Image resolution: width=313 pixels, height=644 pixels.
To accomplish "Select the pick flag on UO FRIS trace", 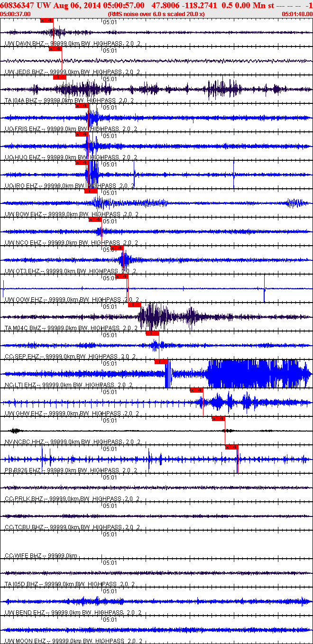I will click(x=82, y=106).
